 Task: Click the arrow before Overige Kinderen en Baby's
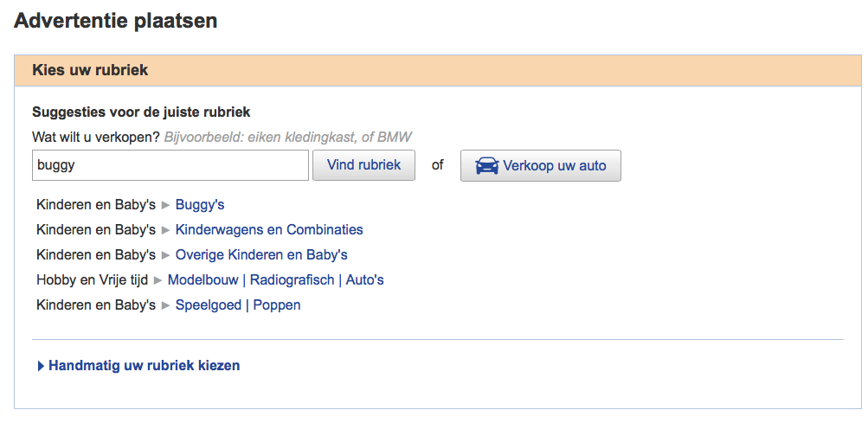[165, 255]
